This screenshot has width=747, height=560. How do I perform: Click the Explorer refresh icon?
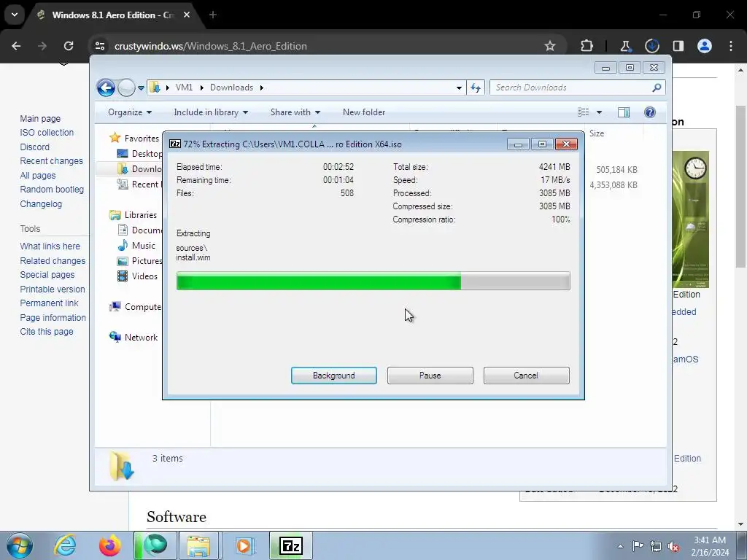[476, 87]
